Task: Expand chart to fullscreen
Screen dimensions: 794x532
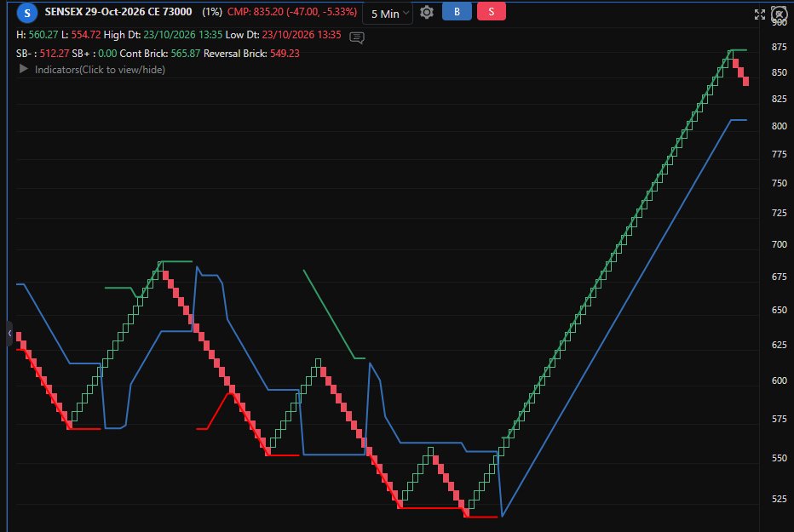Action: (x=760, y=14)
